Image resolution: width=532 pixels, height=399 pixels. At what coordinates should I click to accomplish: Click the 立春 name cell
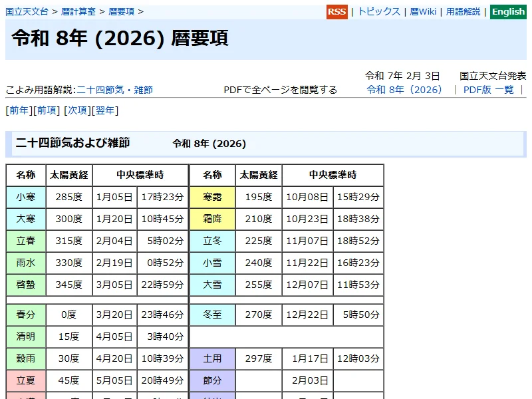26,241
